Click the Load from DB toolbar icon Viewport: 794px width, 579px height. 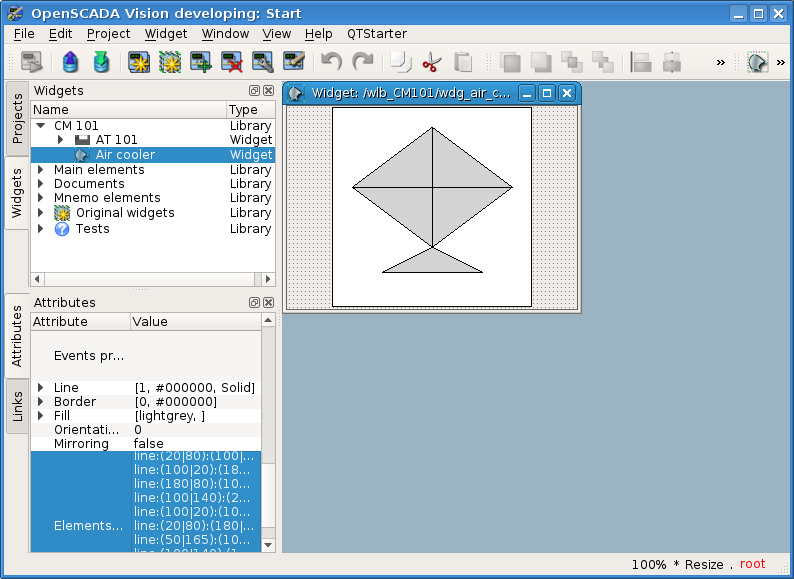click(x=70, y=63)
